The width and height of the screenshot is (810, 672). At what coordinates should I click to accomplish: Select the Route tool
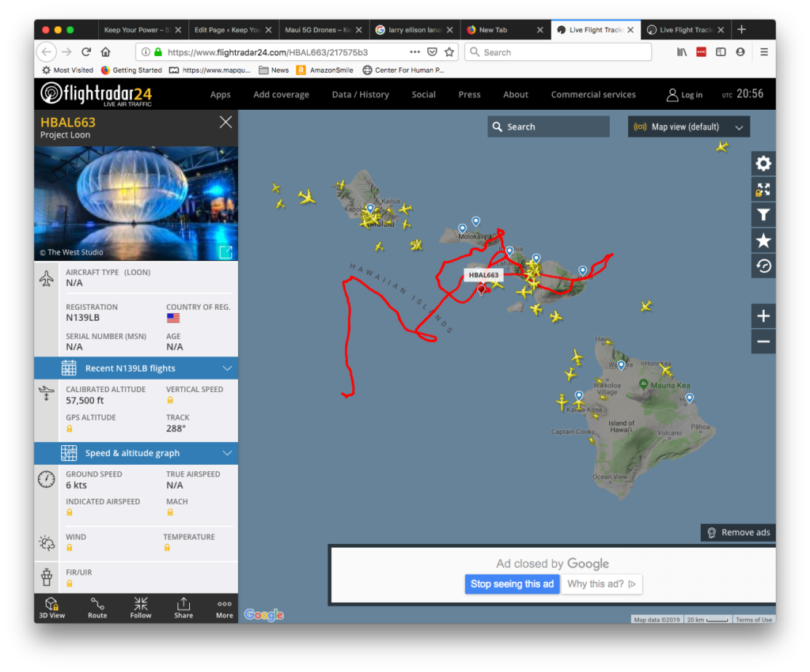97,607
